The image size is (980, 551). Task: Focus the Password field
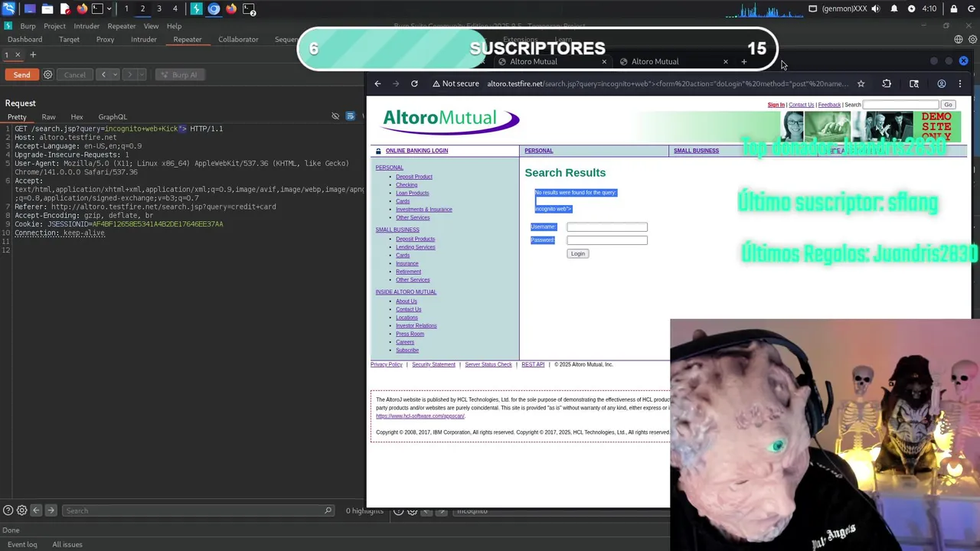(x=607, y=240)
